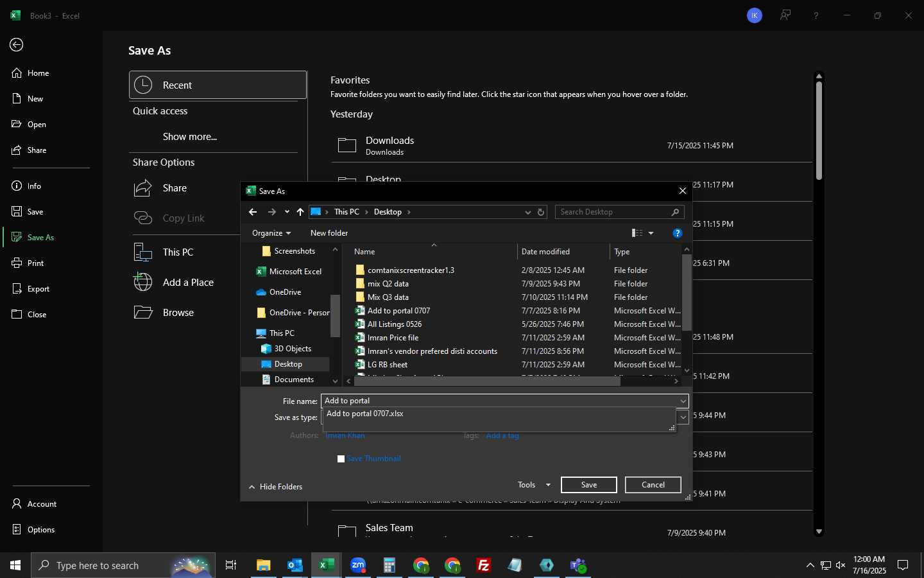Click the dialog Forward navigation arrow

point(272,212)
